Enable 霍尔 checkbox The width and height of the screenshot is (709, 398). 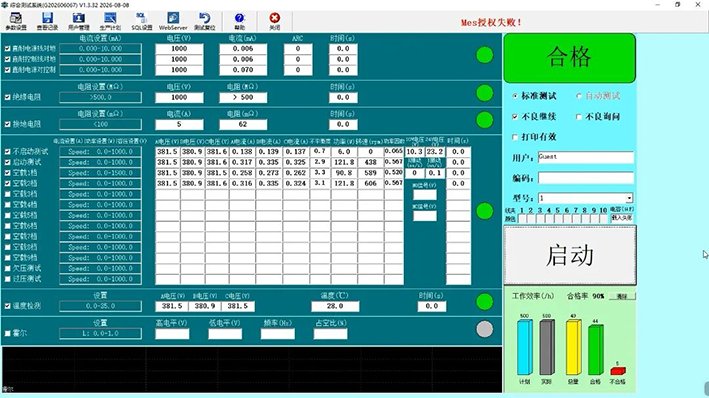(7, 333)
